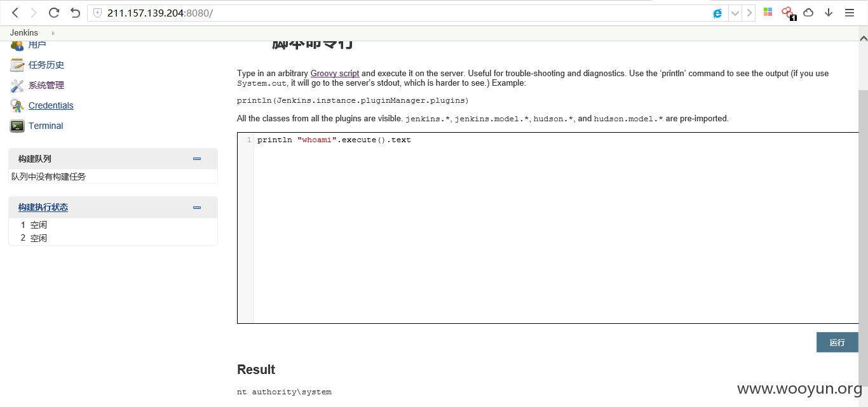Switch engine via IE icon in address bar
The width and height of the screenshot is (868, 407).
click(717, 13)
